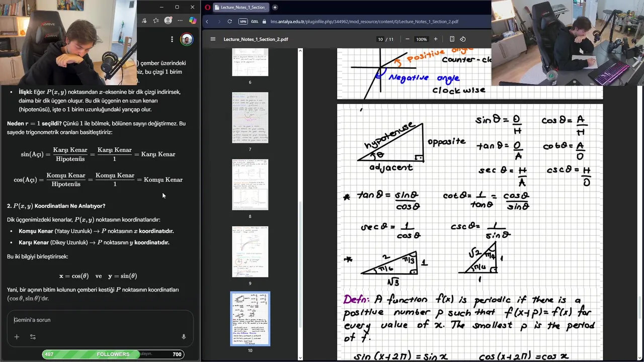Click the 'İlişki:' bullet paragraph in Gemini
This screenshot has height=362, width=644.
coord(100,101)
